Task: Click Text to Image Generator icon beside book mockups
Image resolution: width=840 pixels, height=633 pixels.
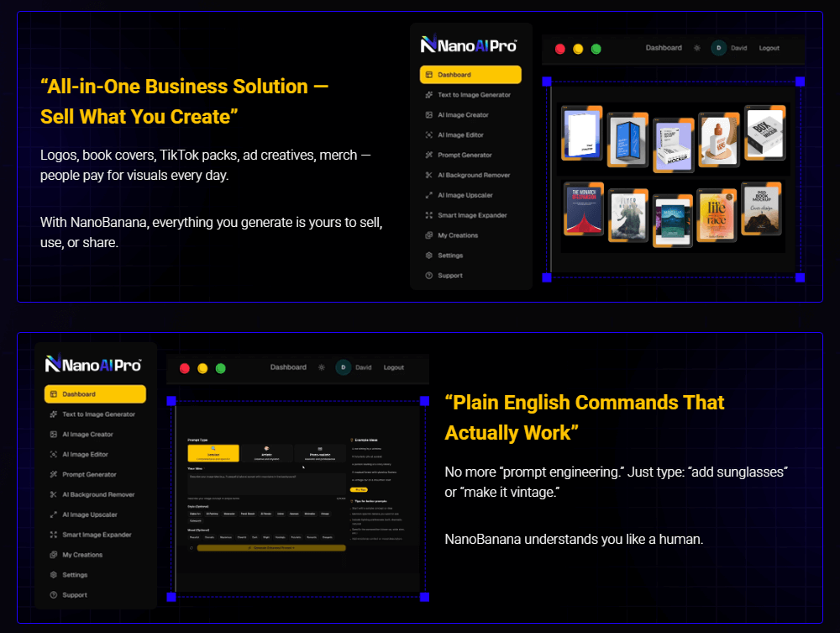Action: click(429, 95)
